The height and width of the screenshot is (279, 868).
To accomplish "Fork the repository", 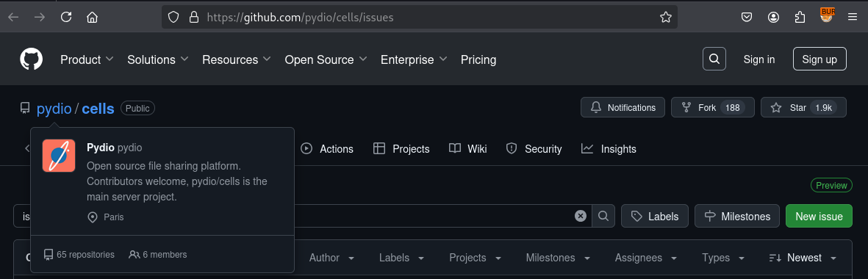I will 712,108.
